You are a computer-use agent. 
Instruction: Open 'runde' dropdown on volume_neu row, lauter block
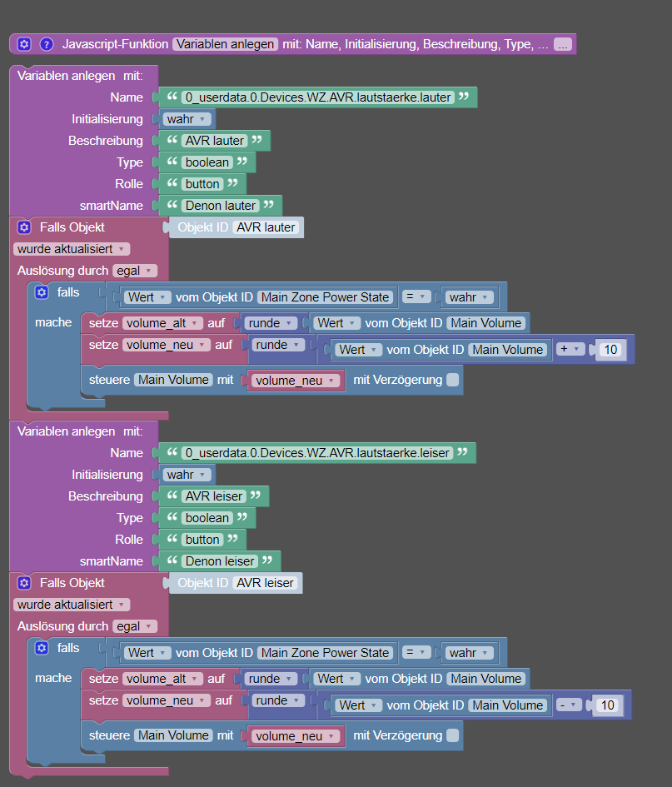278,345
